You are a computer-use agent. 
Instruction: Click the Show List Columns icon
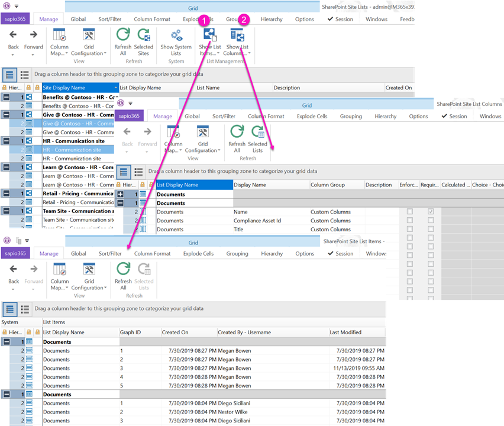click(x=238, y=35)
